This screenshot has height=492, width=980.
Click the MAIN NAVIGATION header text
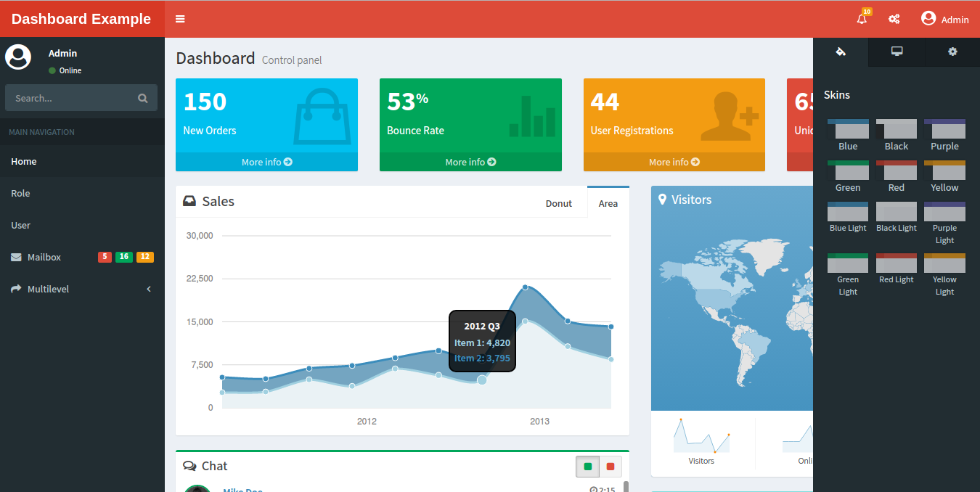tap(41, 132)
